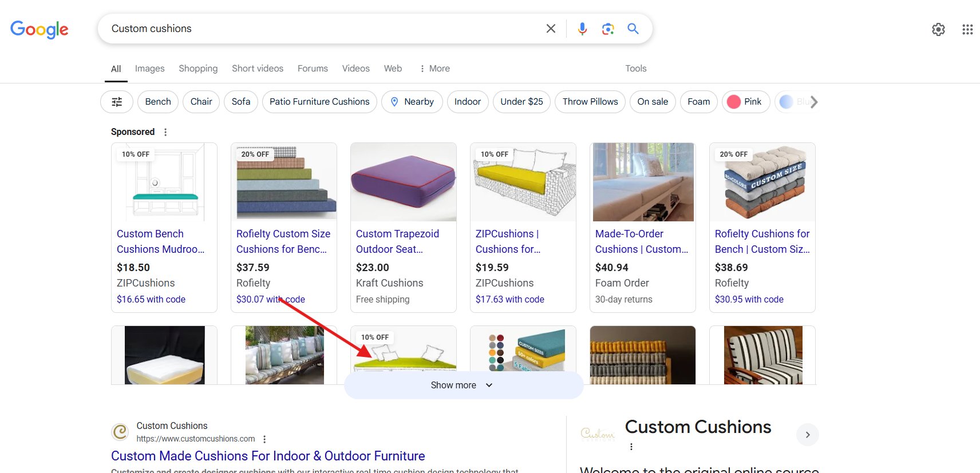Open Custom Trapezoid Outdoor Seat product link
Viewport: 980px width, 473px height.
pos(397,241)
